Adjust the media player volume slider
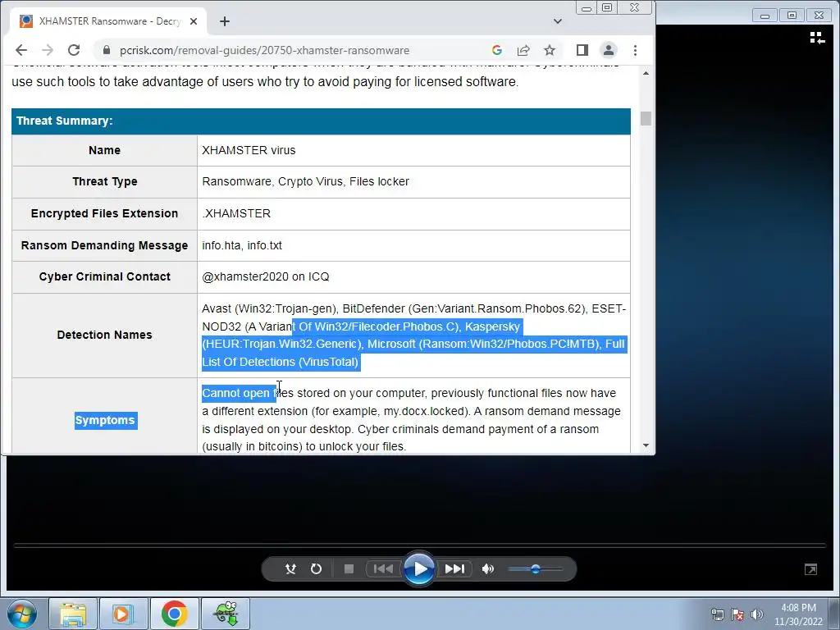The image size is (840, 630). point(535,569)
